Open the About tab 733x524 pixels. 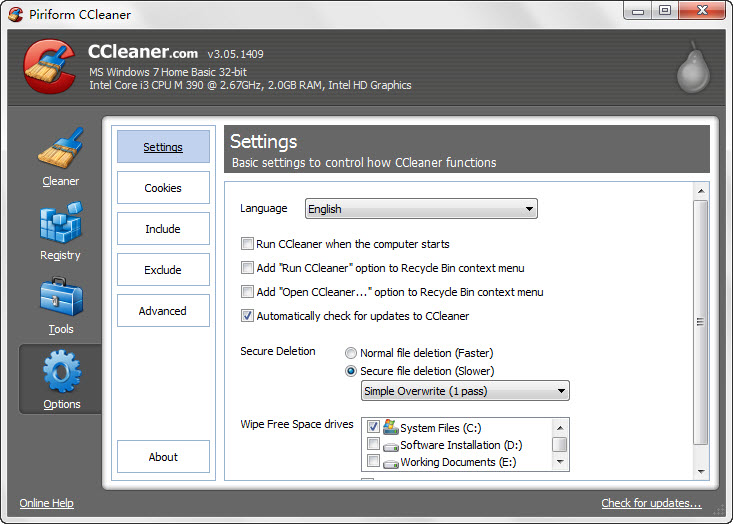point(163,457)
